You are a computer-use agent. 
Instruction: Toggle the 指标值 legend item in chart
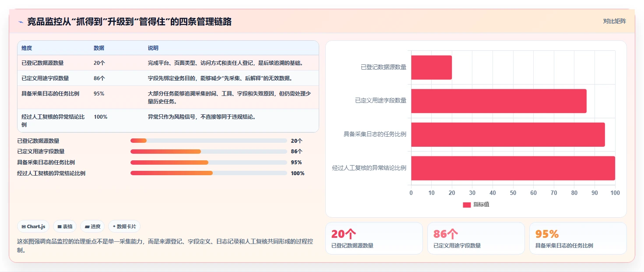tap(476, 205)
